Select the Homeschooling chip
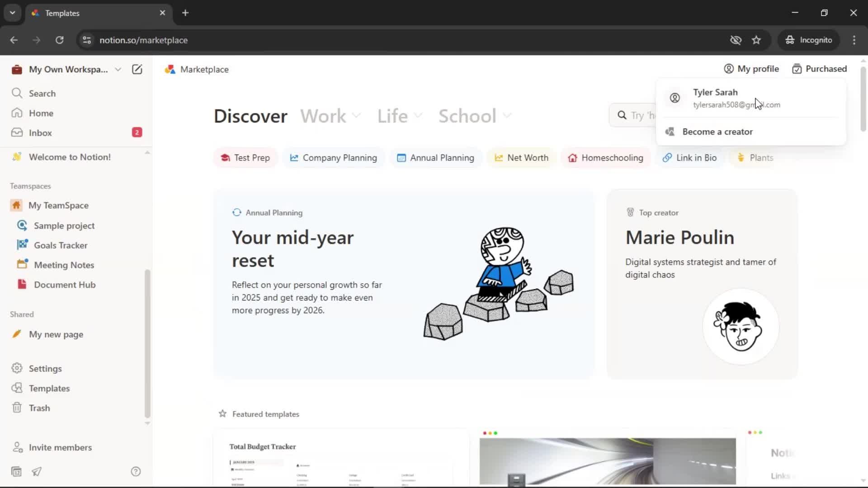Image resolution: width=868 pixels, height=488 pixels. (606, 158)
